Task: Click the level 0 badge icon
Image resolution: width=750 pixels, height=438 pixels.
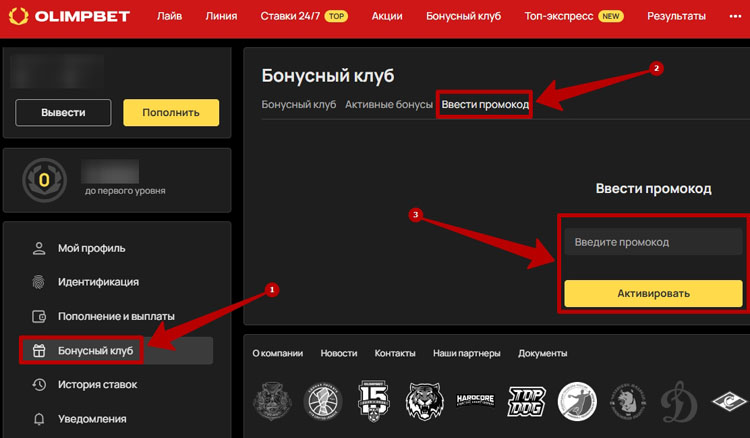Action: [44, 180]
